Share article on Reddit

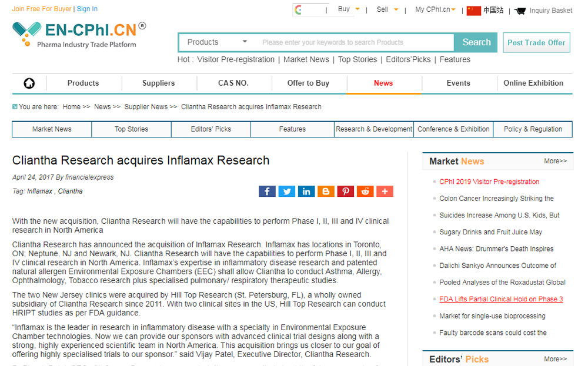coord(365,192)
